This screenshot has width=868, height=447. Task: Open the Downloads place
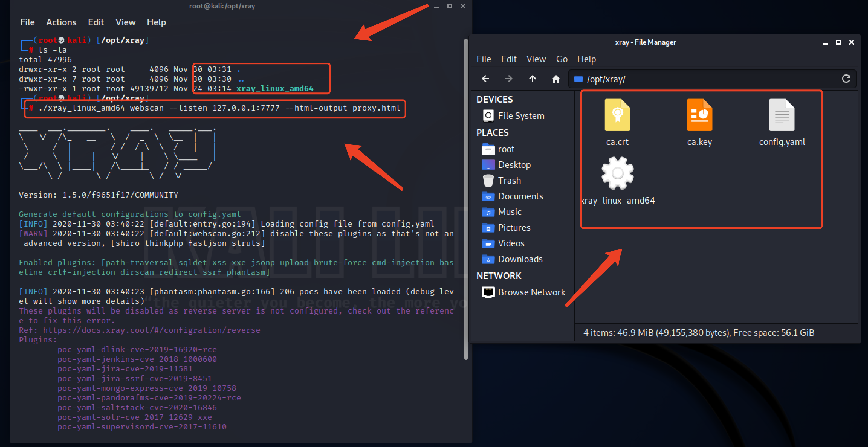coord(520,259)
